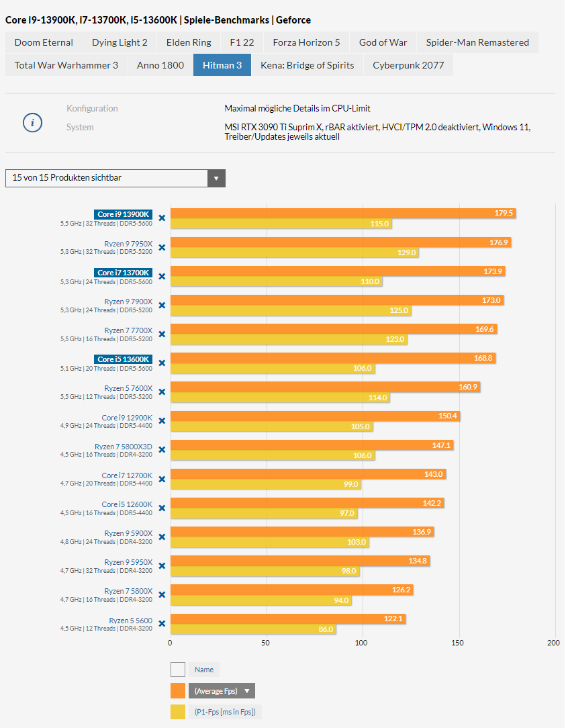Click the Ryzen 7 7700X label
The height and width of the screenshot is (728, 566).
pyautogui.click(x=128, y=330)
